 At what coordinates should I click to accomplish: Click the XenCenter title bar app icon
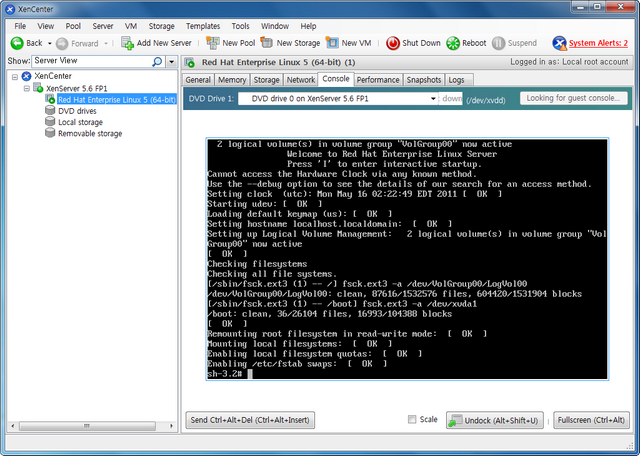coord(10,9)
